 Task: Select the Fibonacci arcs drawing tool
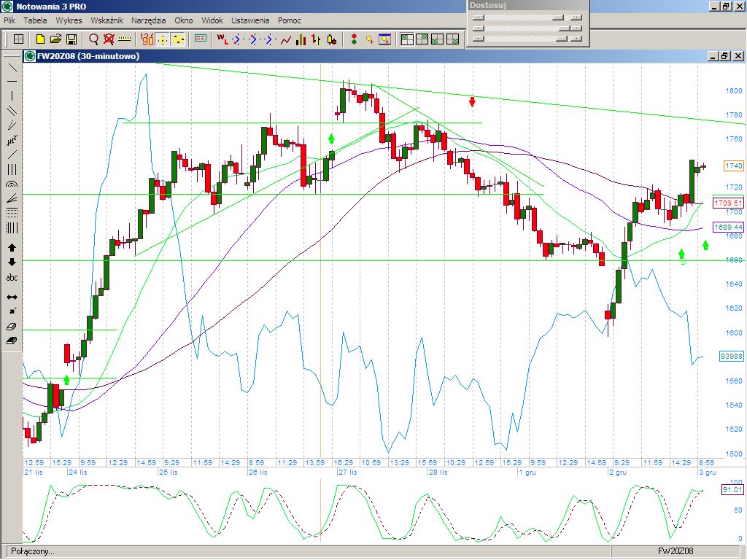tap(12, 185)
